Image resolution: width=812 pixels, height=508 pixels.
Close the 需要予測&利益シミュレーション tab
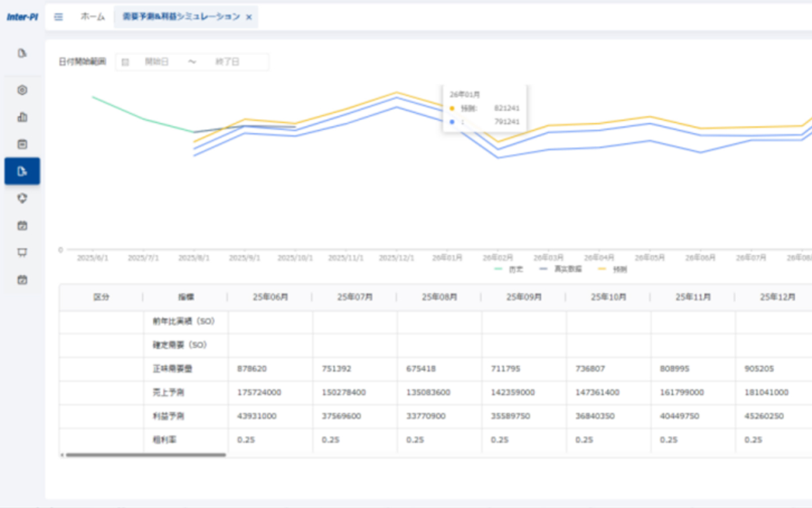click(x=249, y=17)
